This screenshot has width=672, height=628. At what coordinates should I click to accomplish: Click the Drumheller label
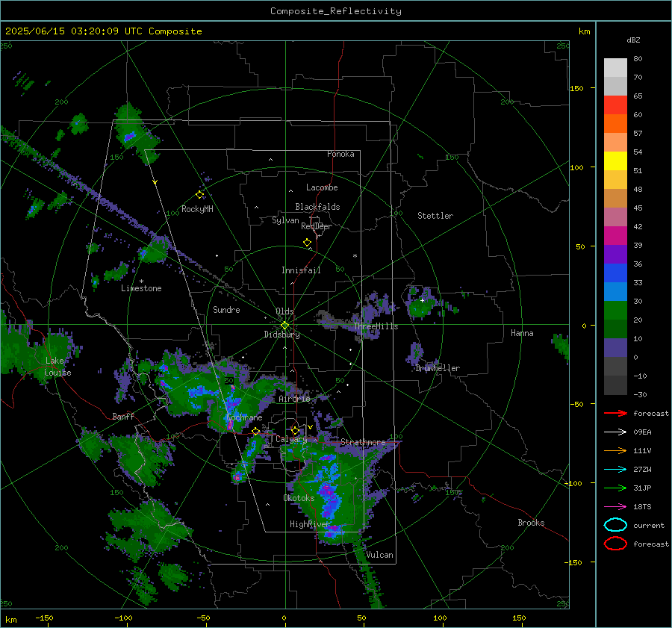437,368
